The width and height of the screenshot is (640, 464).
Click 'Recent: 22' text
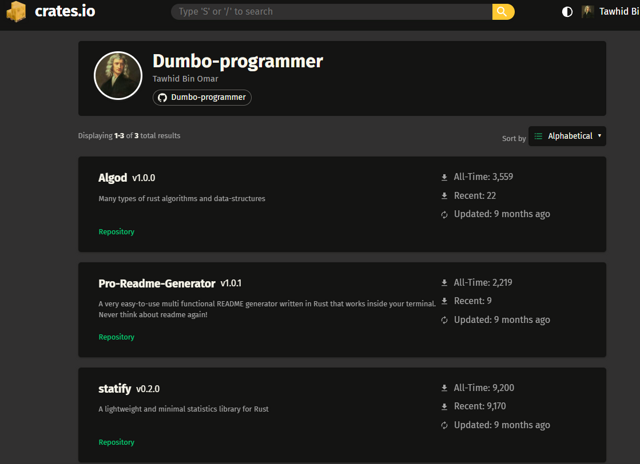[x=475, y=196]
